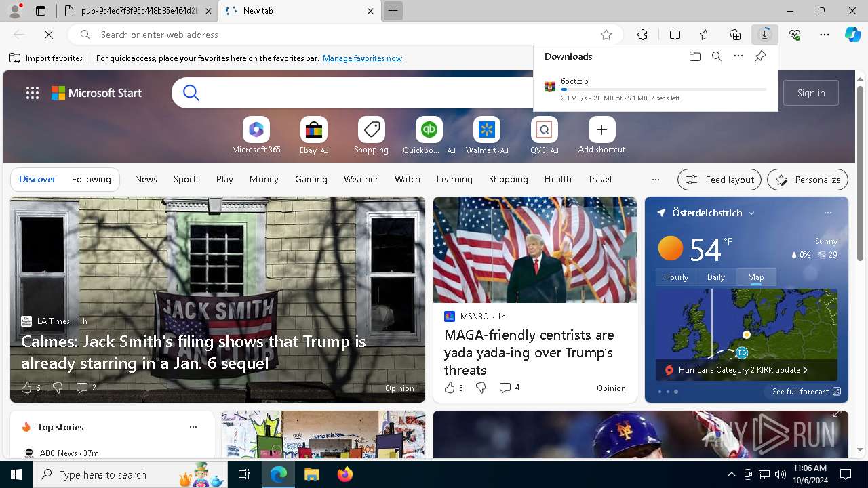Screen dimensions: 868x488
Task: Select the Map weather tab
Action: pos(756,277)
